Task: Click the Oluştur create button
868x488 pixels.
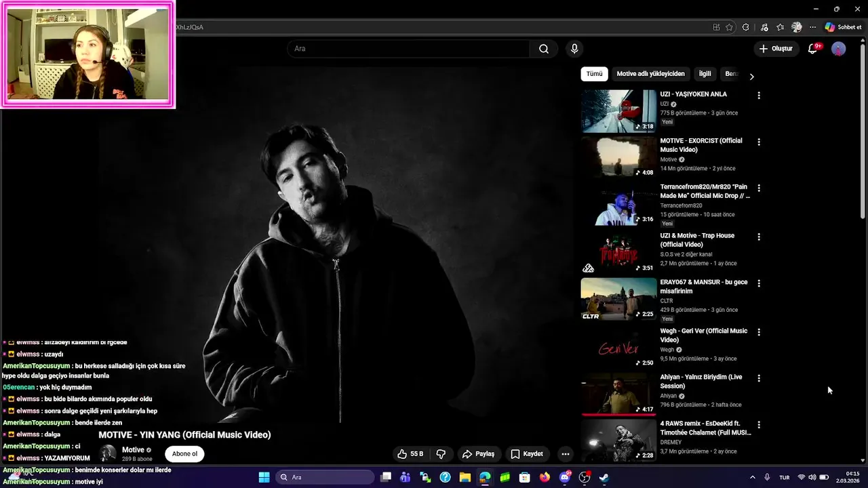Action: pos(776,49)
